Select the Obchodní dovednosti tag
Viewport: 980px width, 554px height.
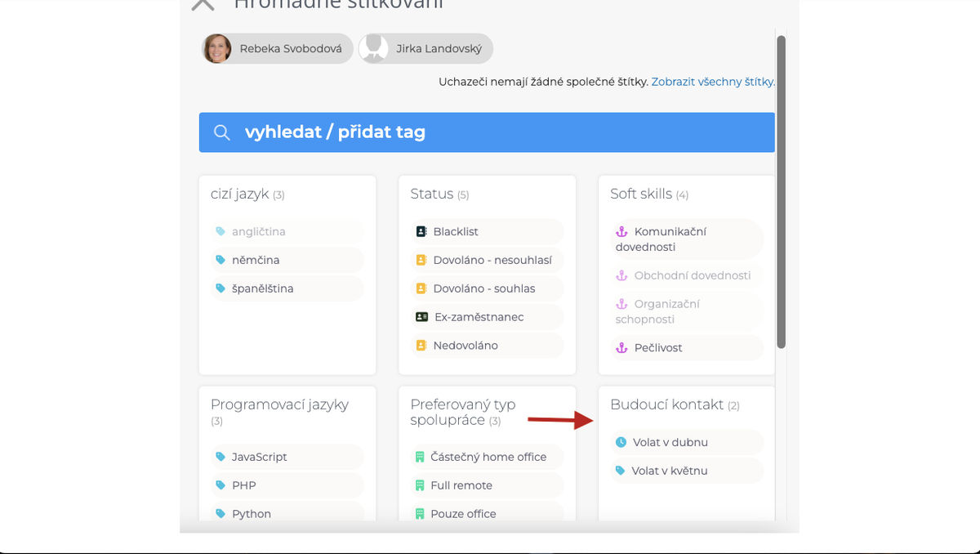click(x=687, y=275)
